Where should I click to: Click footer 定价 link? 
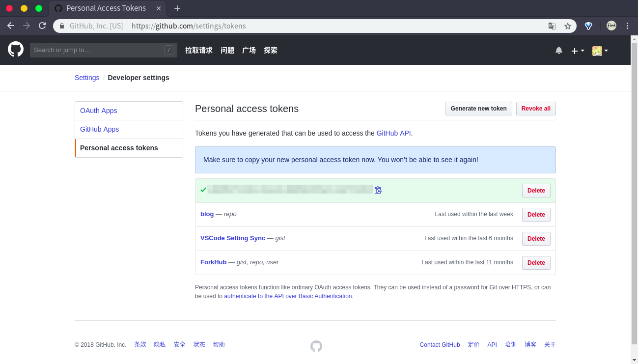474,345
